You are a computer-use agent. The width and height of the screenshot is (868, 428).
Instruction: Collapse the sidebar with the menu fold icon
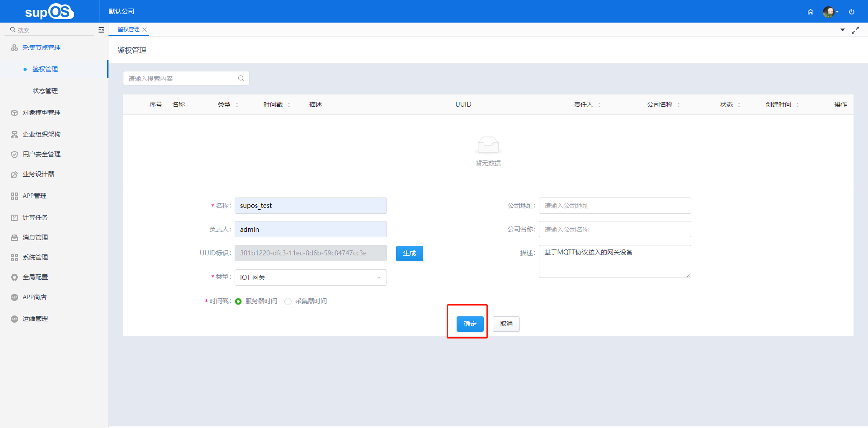click(101, 30)
